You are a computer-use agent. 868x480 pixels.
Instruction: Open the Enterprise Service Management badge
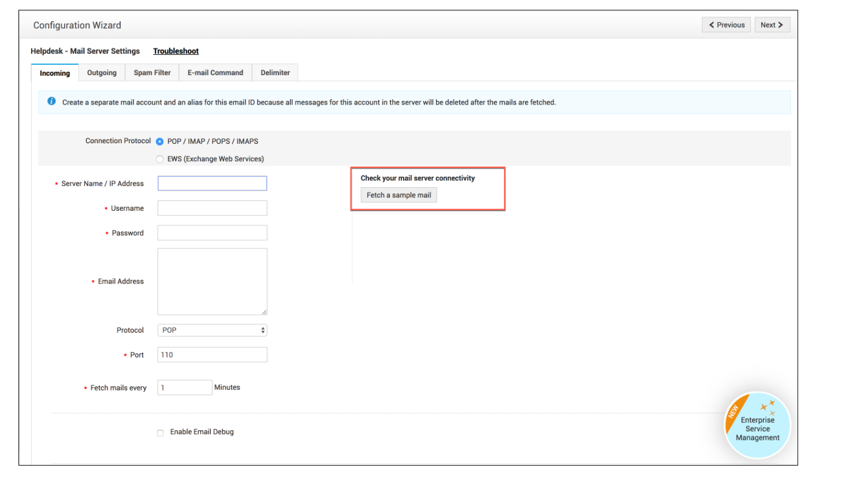coord(757,426)
